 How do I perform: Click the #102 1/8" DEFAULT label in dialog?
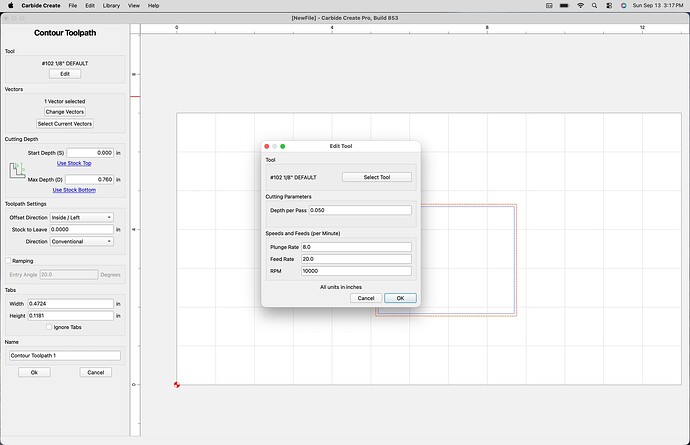[293, 177]
